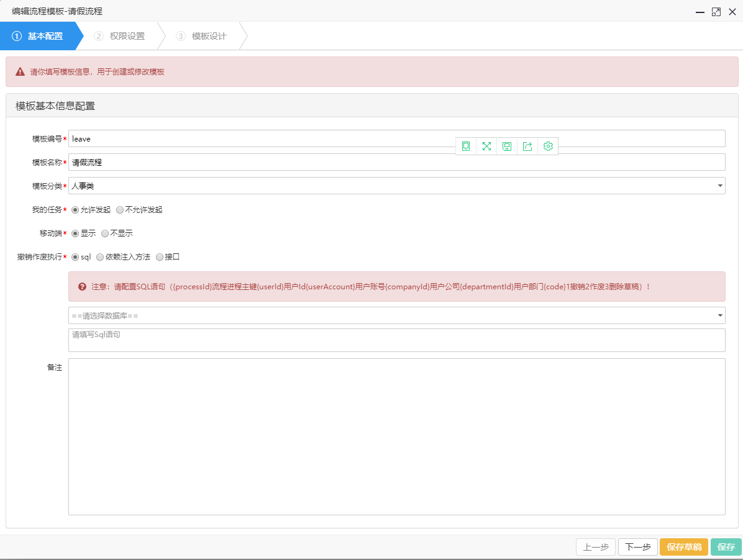Select the 接口 radio option
The width and height of the screenshot is (743, 560).
point(160,257)
